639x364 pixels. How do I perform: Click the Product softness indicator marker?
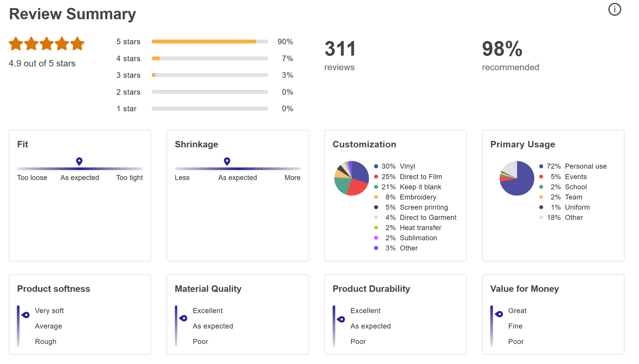[26, 315]
